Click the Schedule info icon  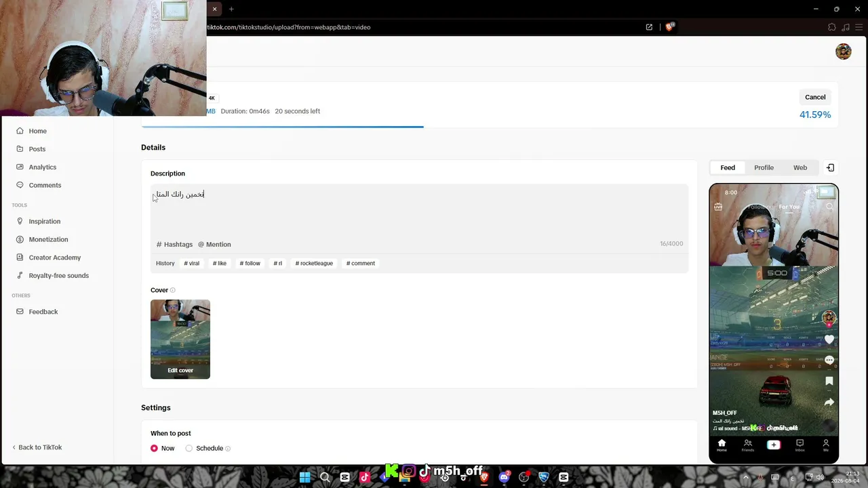point(228,449)
